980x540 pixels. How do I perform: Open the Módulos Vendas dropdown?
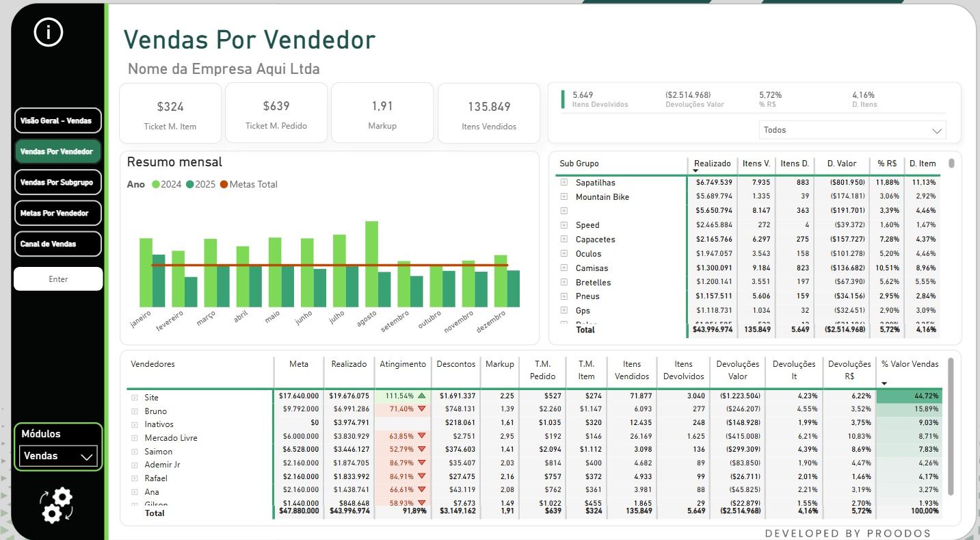click(x=58, y=456)
